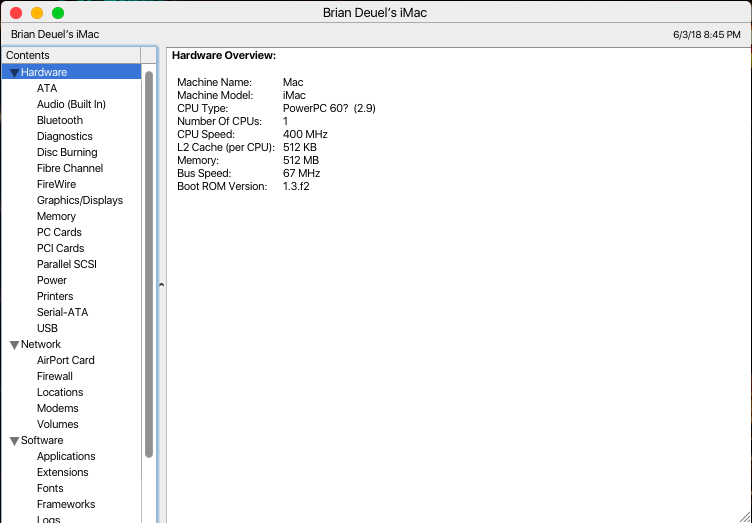Click the window resize grip corner
This screenshot has width=752, height=523.
(745, 517)
